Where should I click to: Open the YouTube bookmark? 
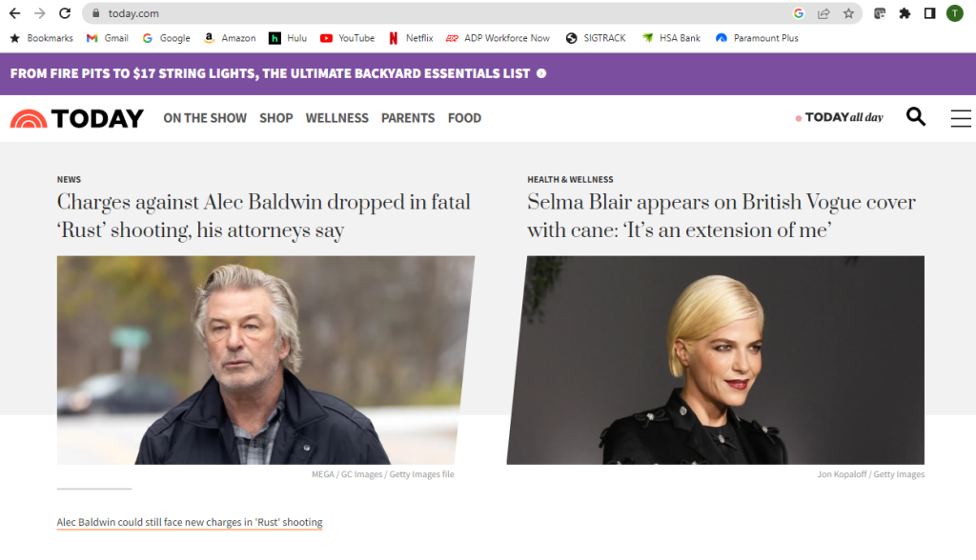[347, 38]
